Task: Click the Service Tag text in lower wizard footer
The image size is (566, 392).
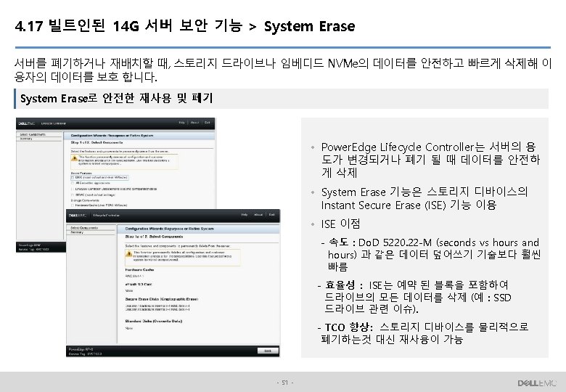Action: tap(85, 354)
